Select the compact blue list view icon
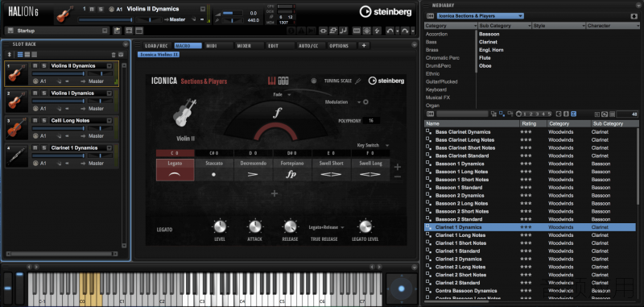Viewport: 644px width, 307px height. click(x=20, y=55)
